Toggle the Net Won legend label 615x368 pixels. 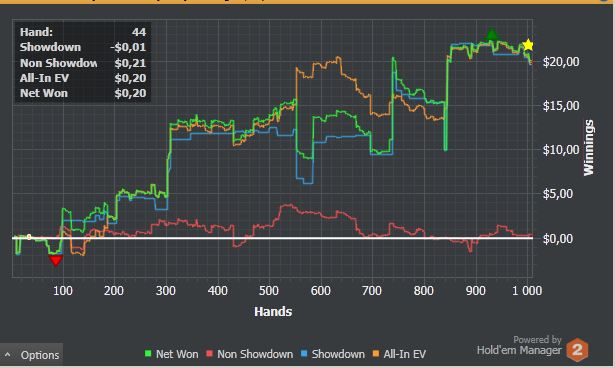pos(177,354)
